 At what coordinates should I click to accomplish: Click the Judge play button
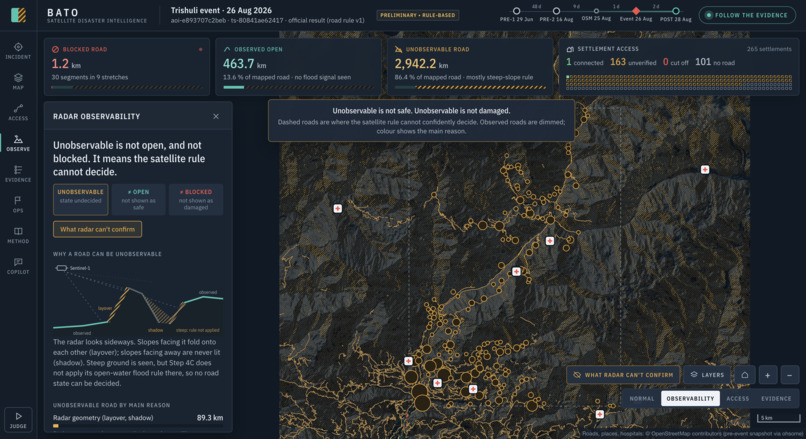click(x=18, y=419)
